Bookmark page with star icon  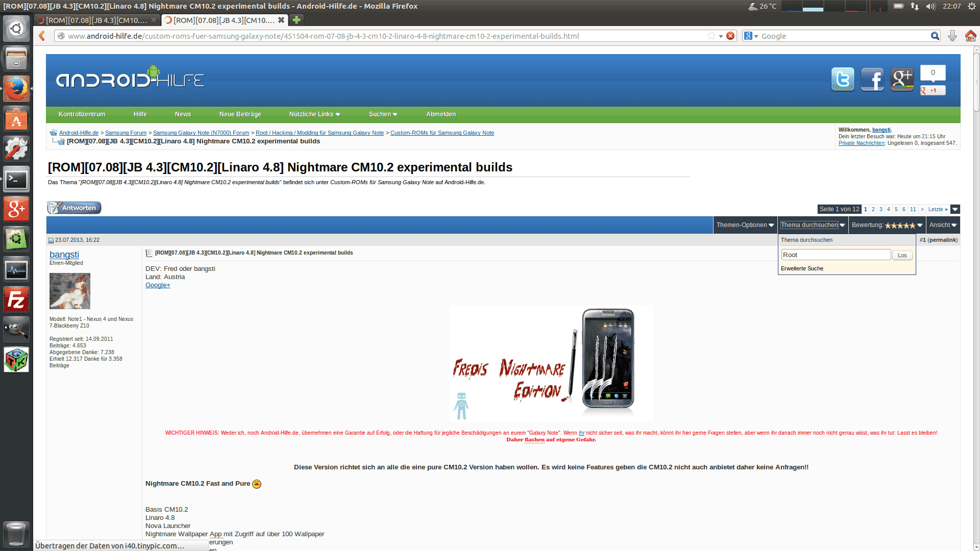point(712,36)
